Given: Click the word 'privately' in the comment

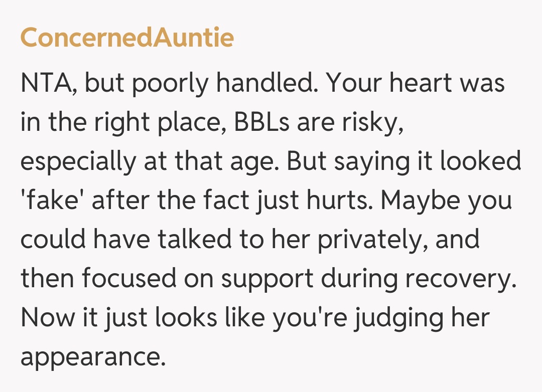Looking at the screenshot, I should (x=374, y=241).
